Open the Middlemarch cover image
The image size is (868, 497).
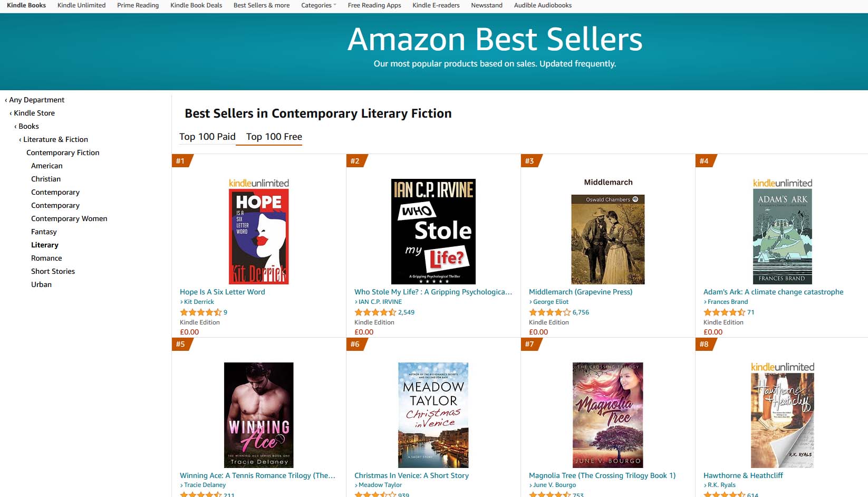[607, 239]
